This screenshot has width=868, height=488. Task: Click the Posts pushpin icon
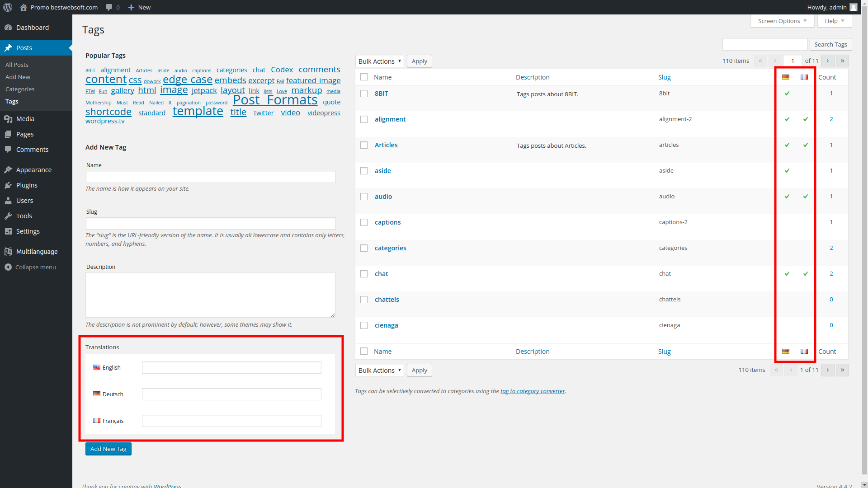point(8,48)
